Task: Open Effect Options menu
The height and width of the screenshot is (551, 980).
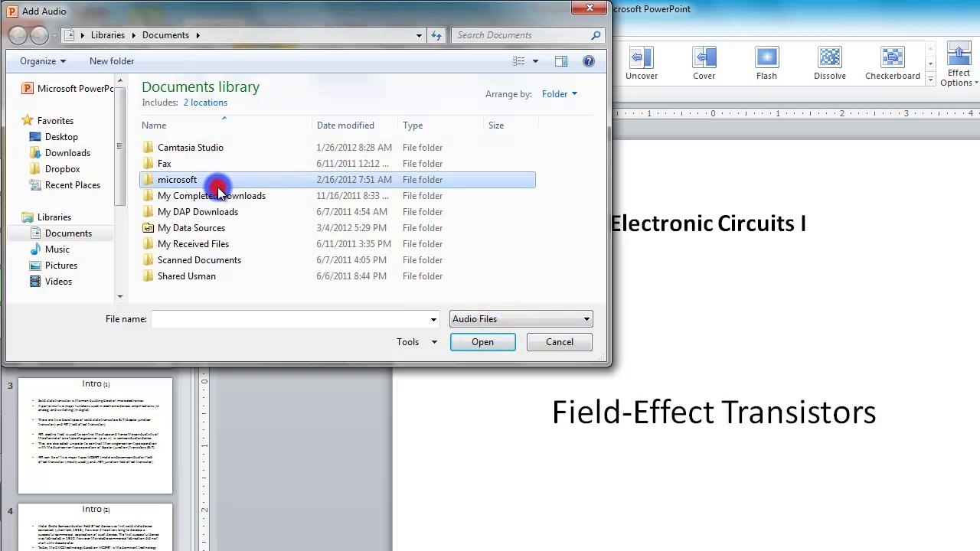Action: point(959,65)
